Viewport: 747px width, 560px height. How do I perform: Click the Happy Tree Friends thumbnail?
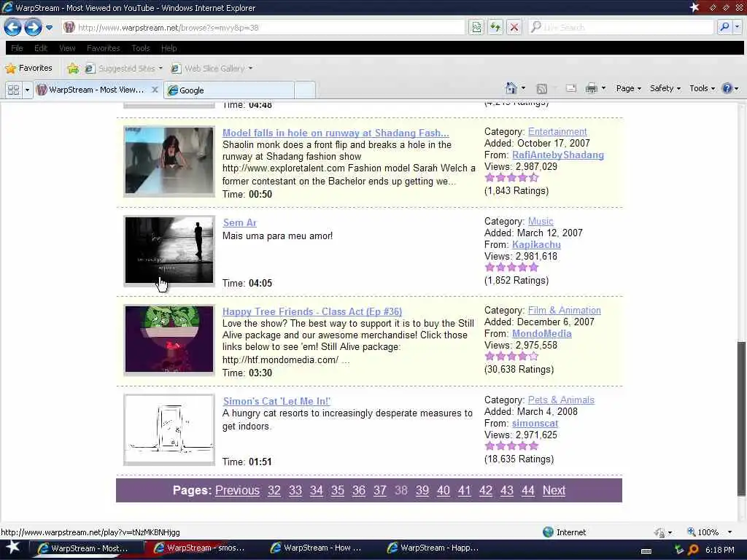[169, 340]
